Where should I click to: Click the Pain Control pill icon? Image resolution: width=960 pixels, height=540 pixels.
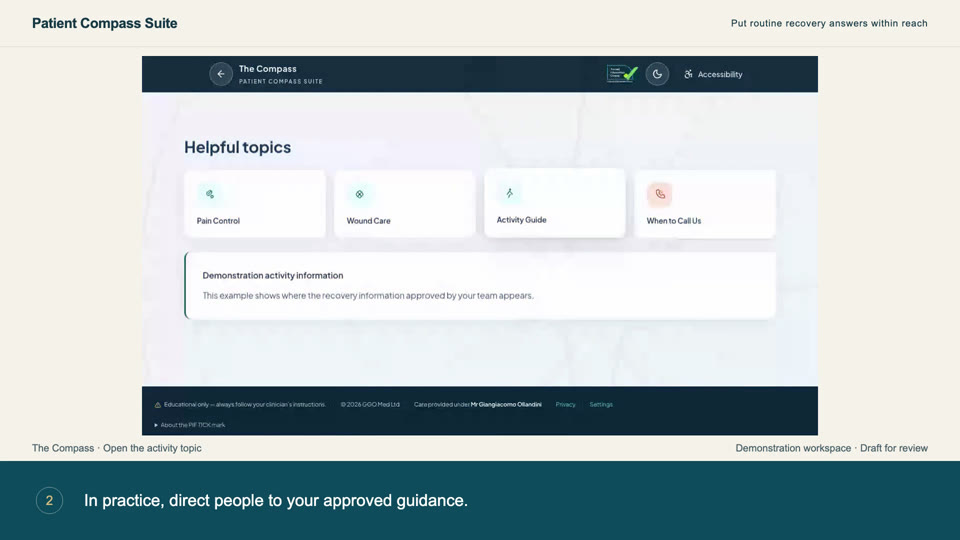[x=209, y=194]
